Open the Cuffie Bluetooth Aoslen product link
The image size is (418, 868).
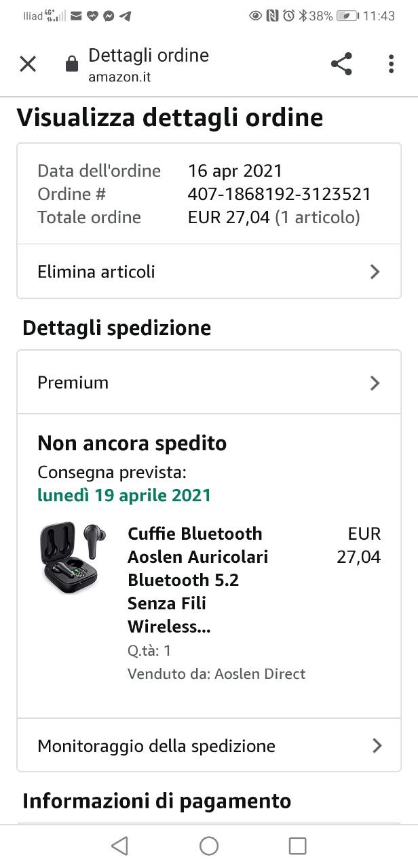click(x=197, y=580)
